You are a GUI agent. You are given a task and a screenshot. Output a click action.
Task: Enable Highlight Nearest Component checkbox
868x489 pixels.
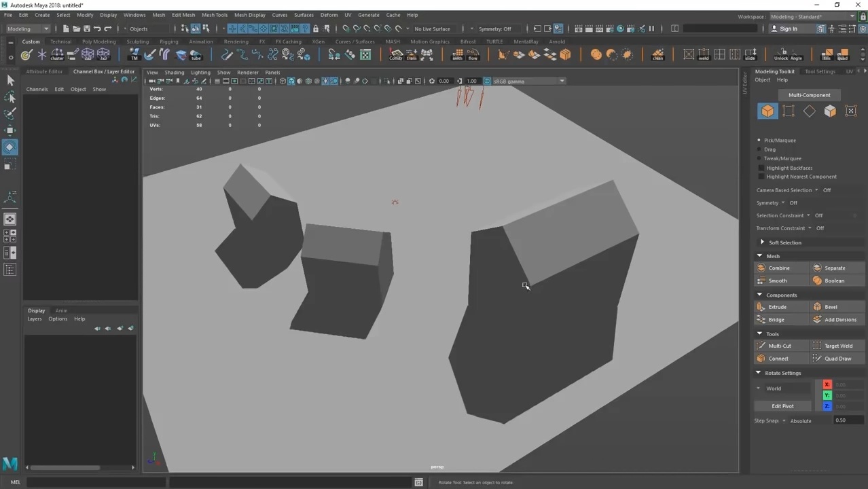point(761,177)
